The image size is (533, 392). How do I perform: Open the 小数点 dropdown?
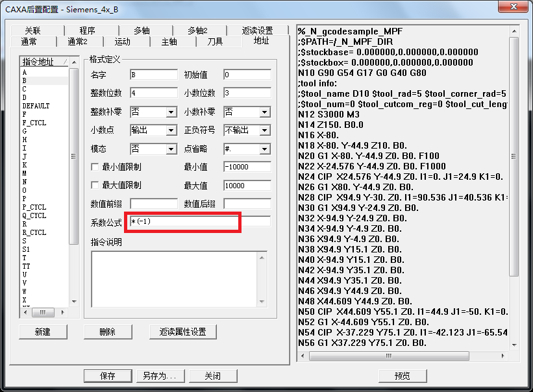click(x=171, y=130)
